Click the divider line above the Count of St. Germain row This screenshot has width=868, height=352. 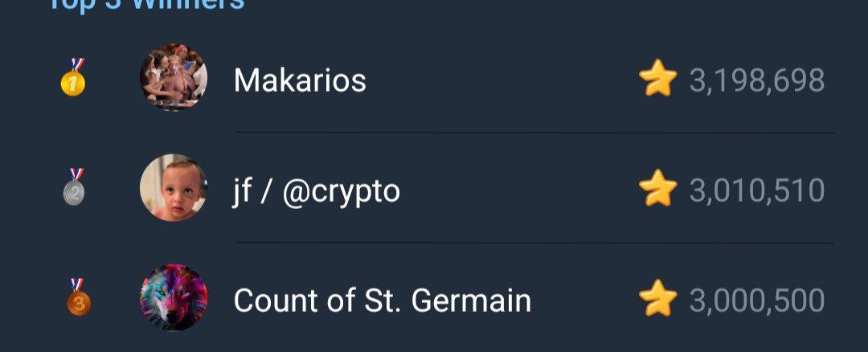(534, 243)
